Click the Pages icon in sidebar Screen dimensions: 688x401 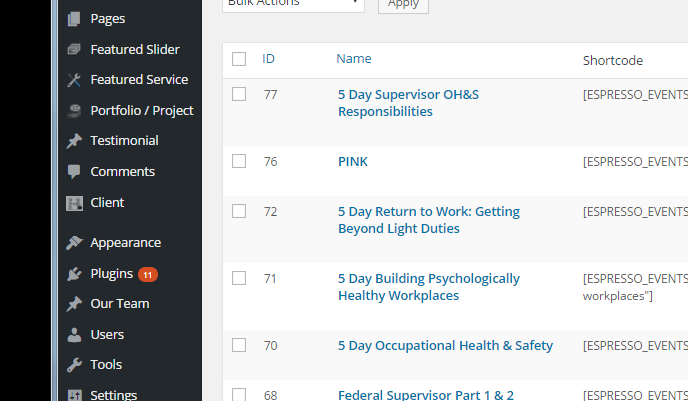[x=74, y=19]
